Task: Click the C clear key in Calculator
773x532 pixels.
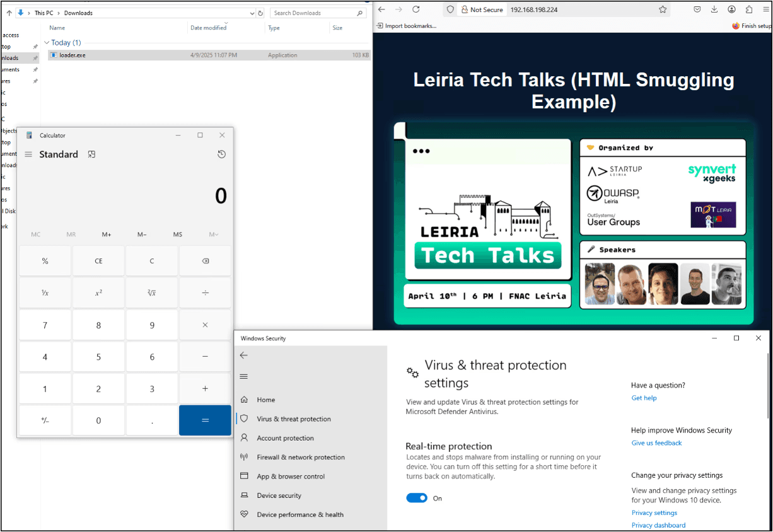Action: [152, 261]
